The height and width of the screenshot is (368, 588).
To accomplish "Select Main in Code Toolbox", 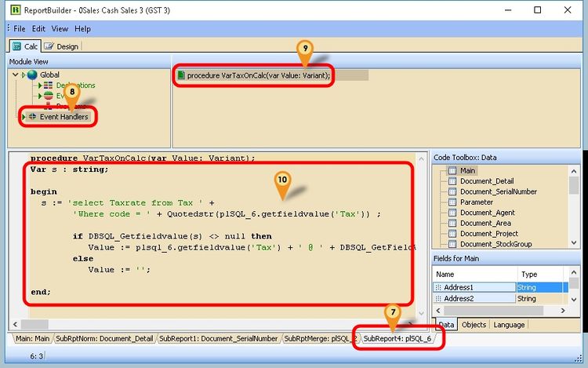I will tap(467, 171).
